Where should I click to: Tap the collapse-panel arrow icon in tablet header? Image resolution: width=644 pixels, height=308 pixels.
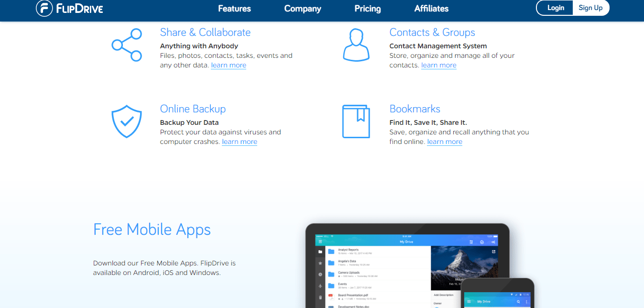493,242
